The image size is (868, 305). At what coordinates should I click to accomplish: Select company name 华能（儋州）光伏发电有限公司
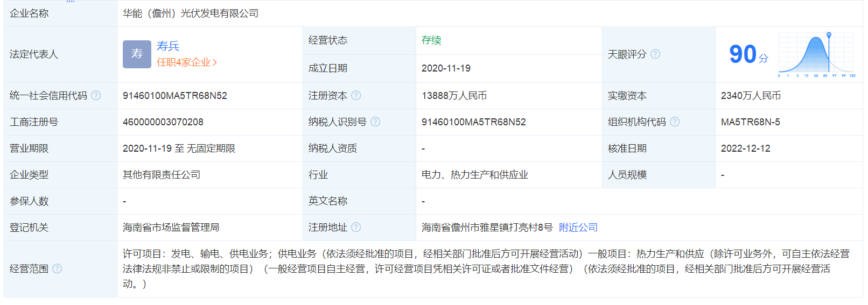pyautogui.click(x=191, y=13)
